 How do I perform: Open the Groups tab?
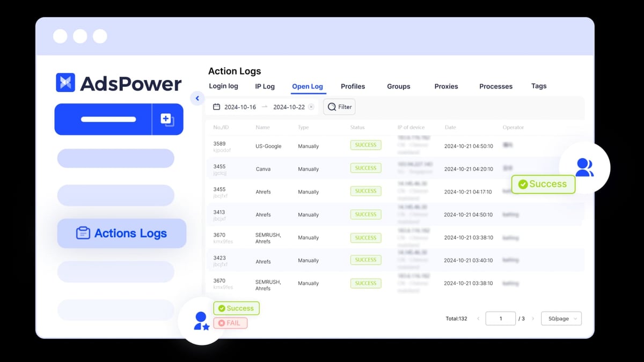click(399, 86)
